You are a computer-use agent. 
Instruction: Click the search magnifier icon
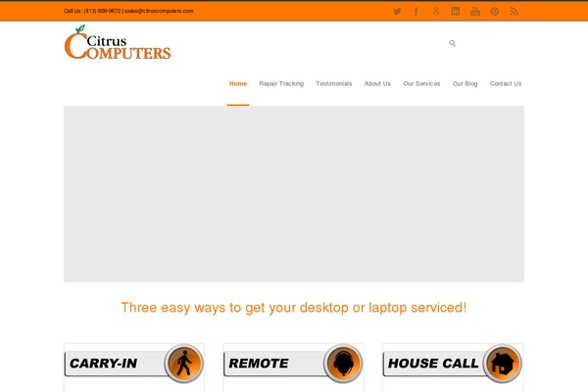(452, 43)
